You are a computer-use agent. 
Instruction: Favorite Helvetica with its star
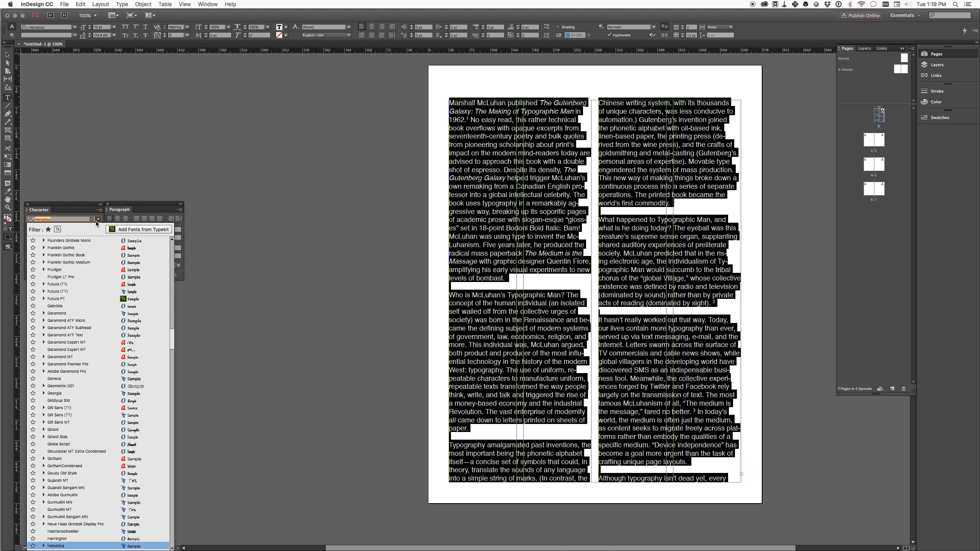coord(33,546)
